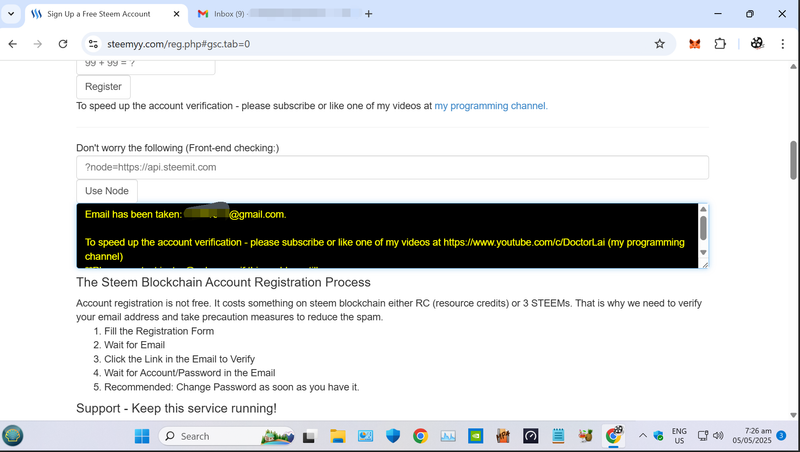The image size is (800, 452).
Task: Click the node URL input field
Action: click(392, 167)
